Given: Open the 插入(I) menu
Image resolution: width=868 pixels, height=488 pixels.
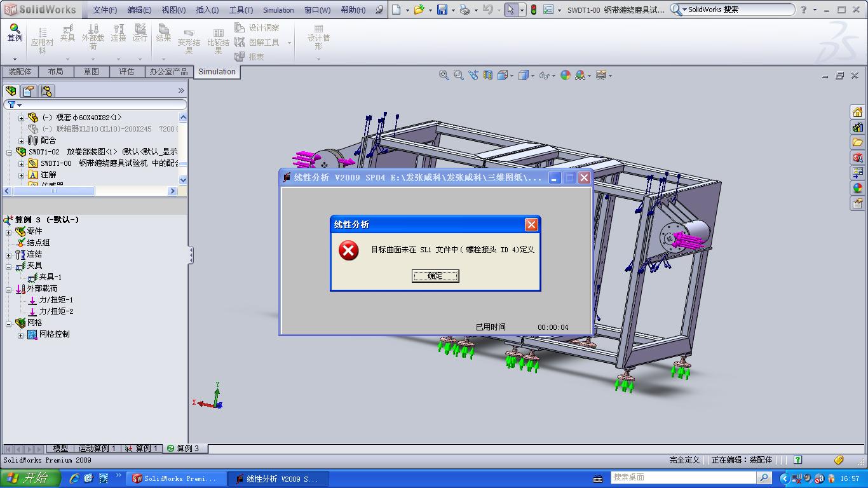Looking at the screenshot, I should (207, 10).
